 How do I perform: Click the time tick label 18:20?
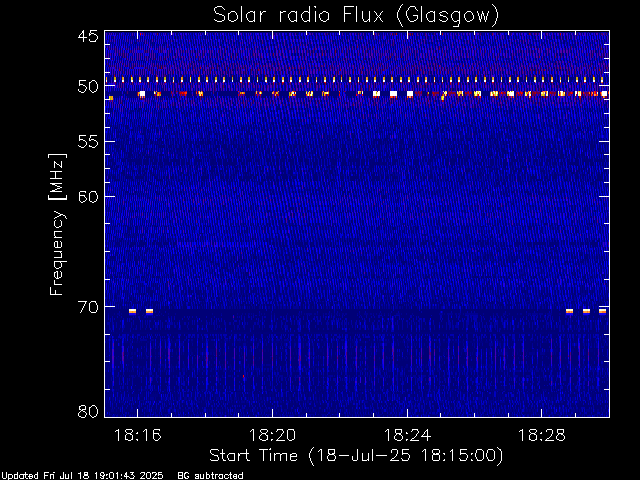272,435
